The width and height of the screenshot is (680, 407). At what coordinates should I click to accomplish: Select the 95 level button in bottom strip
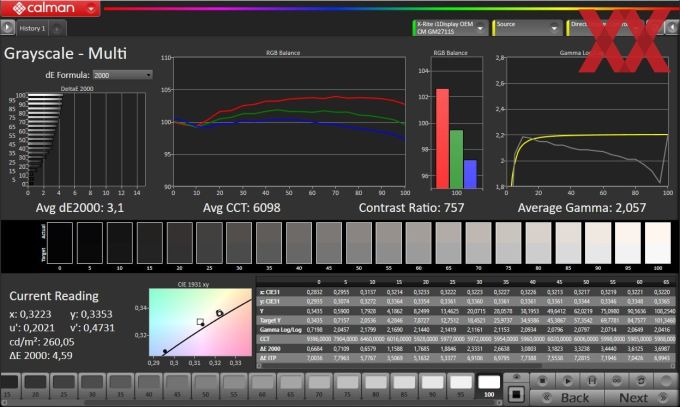click(x=461, y=386)
